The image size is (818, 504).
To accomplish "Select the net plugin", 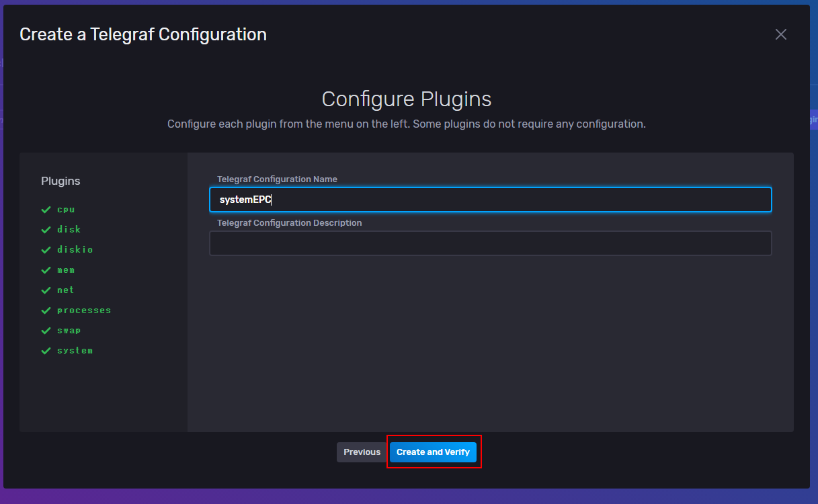I will click(x=66, y=290).
